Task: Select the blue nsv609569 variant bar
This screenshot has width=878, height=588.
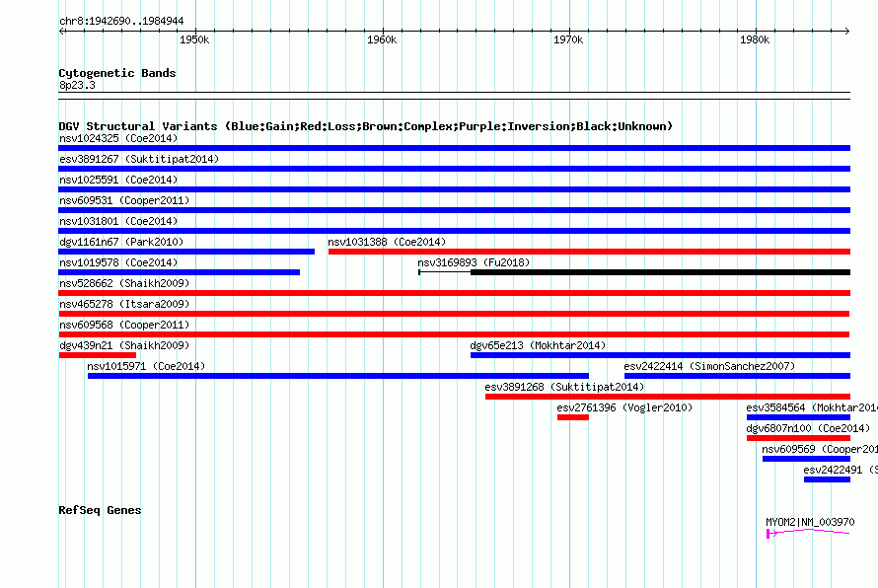Action: click(x=806, y=459)
